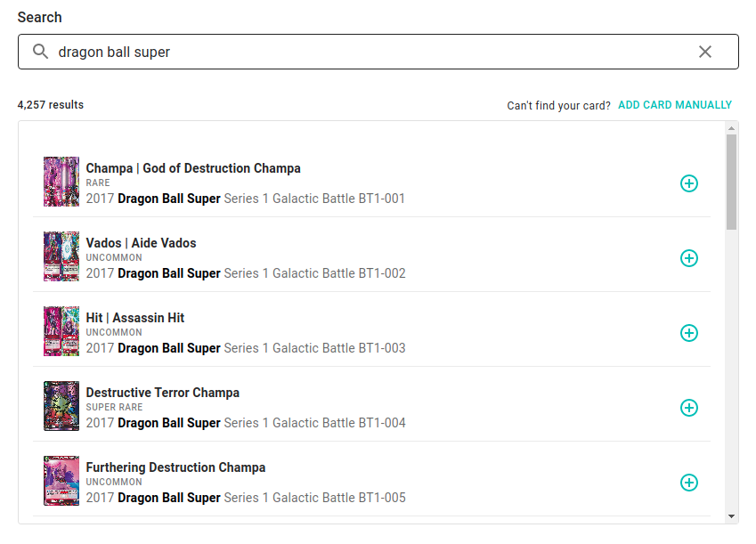Screen dimensions: 756x544
Task: Click scrollbar up arrow in results list
Action: 731,128
